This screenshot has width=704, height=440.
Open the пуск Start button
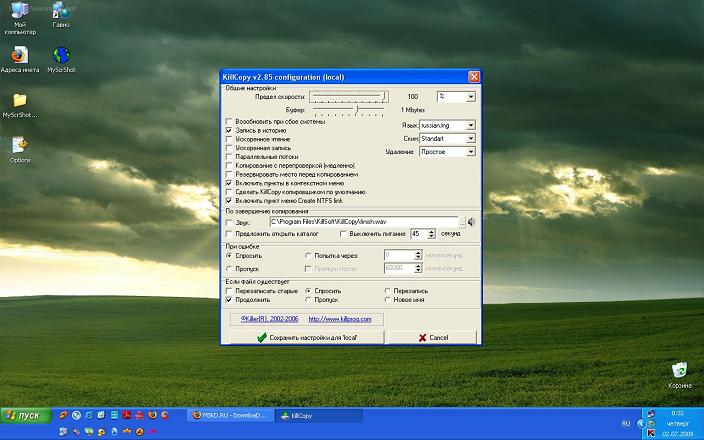tap(26, 416)
